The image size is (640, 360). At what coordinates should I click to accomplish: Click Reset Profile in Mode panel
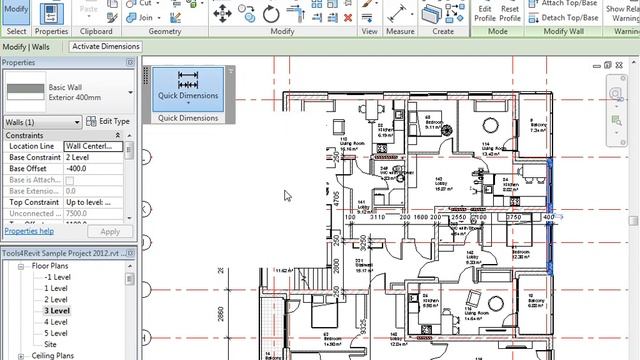pyautogui.click(x=510, y=13)
